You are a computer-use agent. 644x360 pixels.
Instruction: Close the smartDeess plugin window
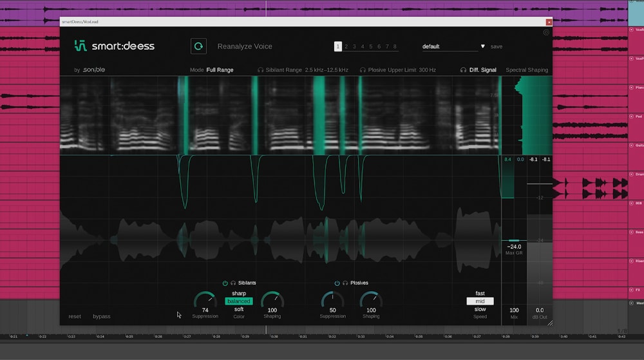[549, 22]
